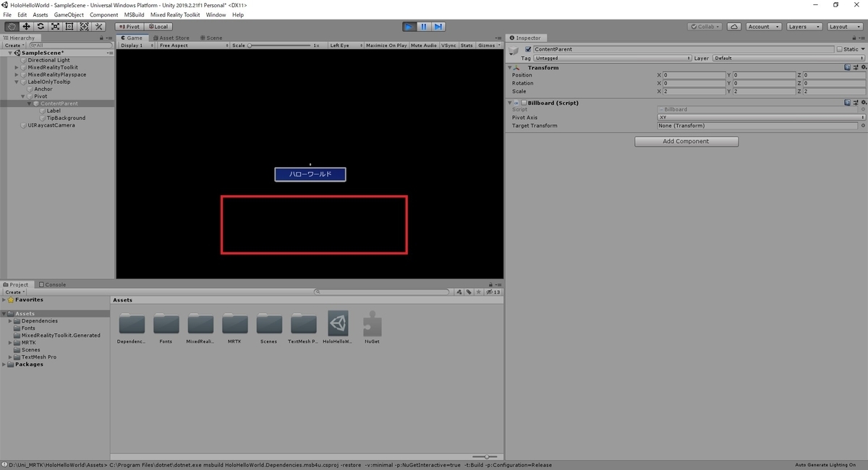Select the Rect transform tool
The height and width of the screenshot is (470, 868).
(x=69, y=27)
